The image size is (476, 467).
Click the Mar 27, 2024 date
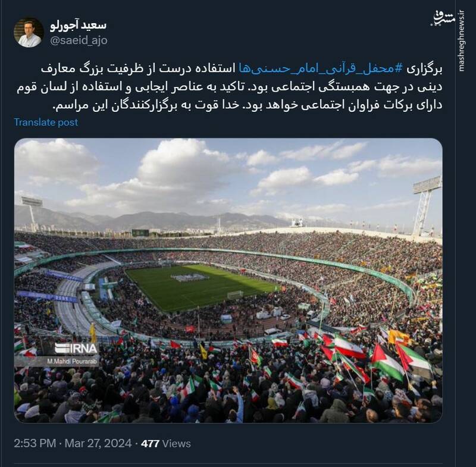(x=98, y=443)
